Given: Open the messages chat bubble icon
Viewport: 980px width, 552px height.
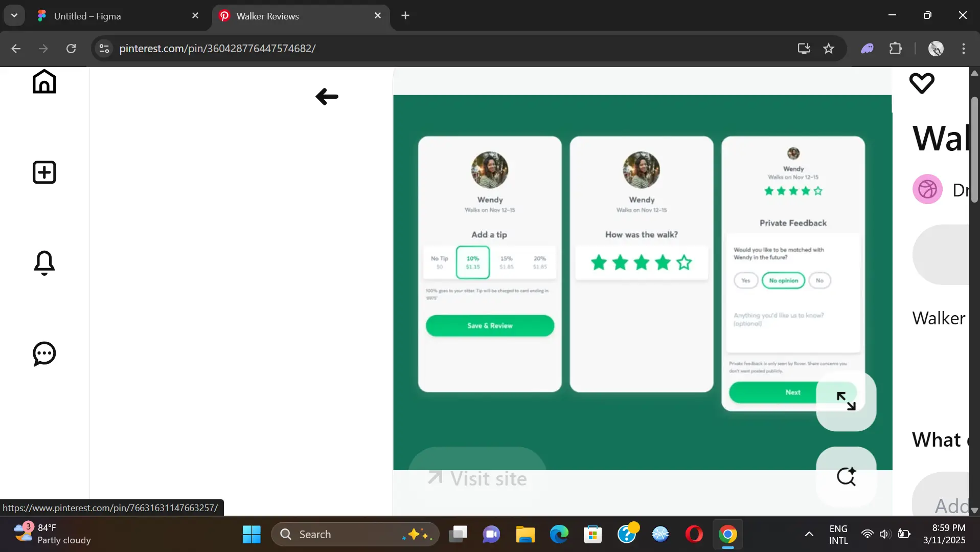Looking at the screenshot, I should pyautogui.click(x=44, y=354).
